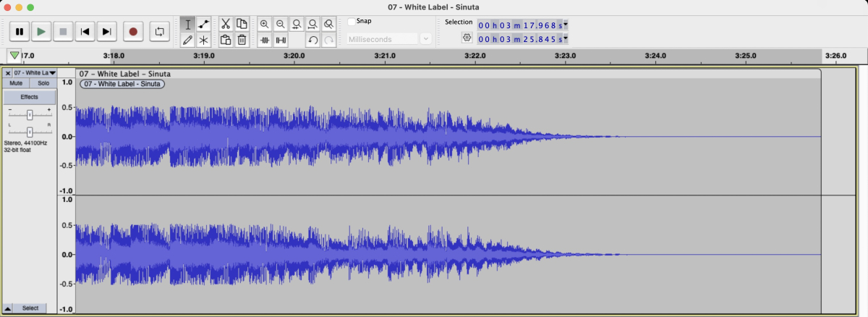
Task: Start playback with the green Play button
Action: [41, 32]
